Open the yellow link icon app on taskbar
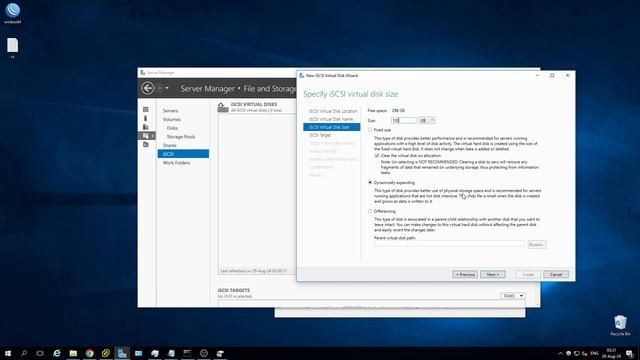This screenshot has height=360, width=640. [106, 353]
